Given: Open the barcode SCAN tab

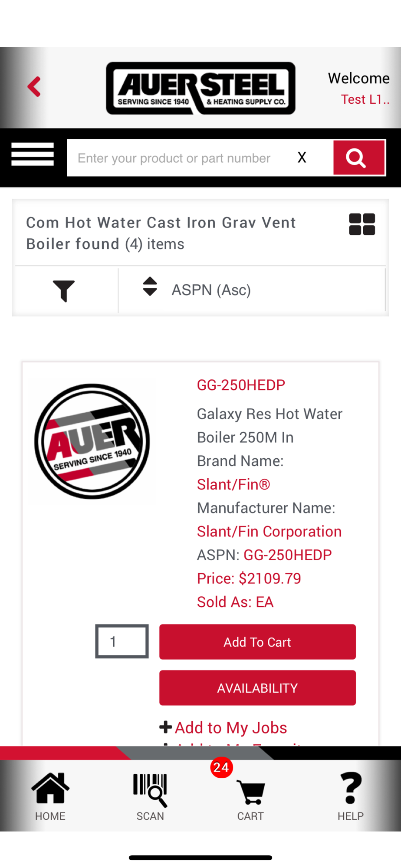Looking at the screenshot, I should click(x=150, y=797).
